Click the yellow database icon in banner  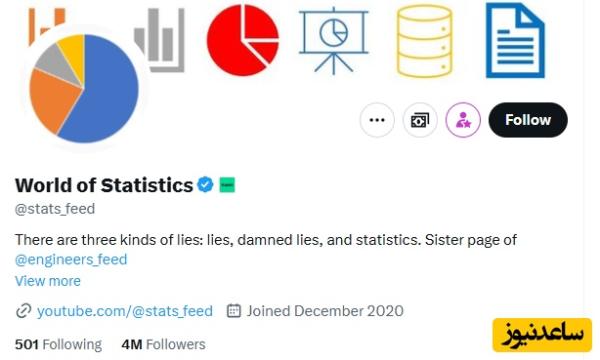[424, 41]
